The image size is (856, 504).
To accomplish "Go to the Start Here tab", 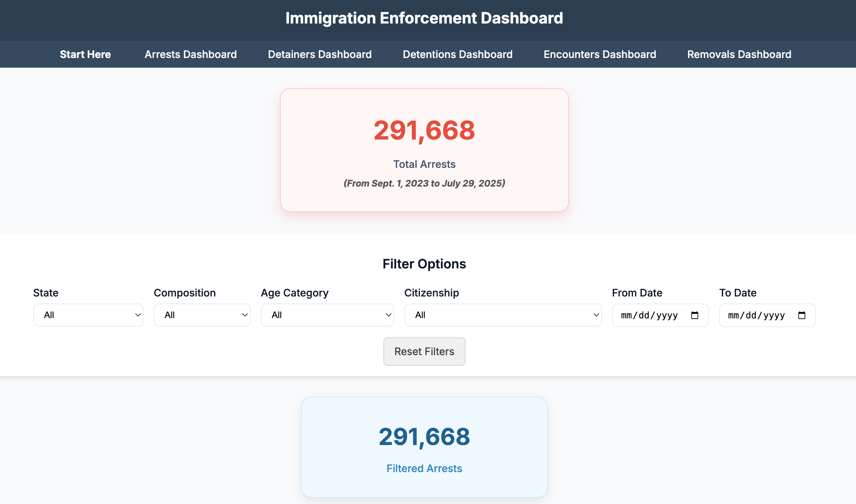I will pos(85,54).
